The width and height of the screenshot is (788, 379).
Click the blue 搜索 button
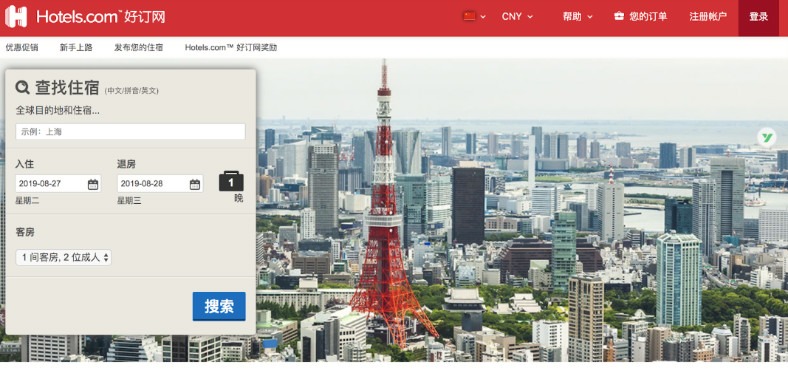click(219, 306)
